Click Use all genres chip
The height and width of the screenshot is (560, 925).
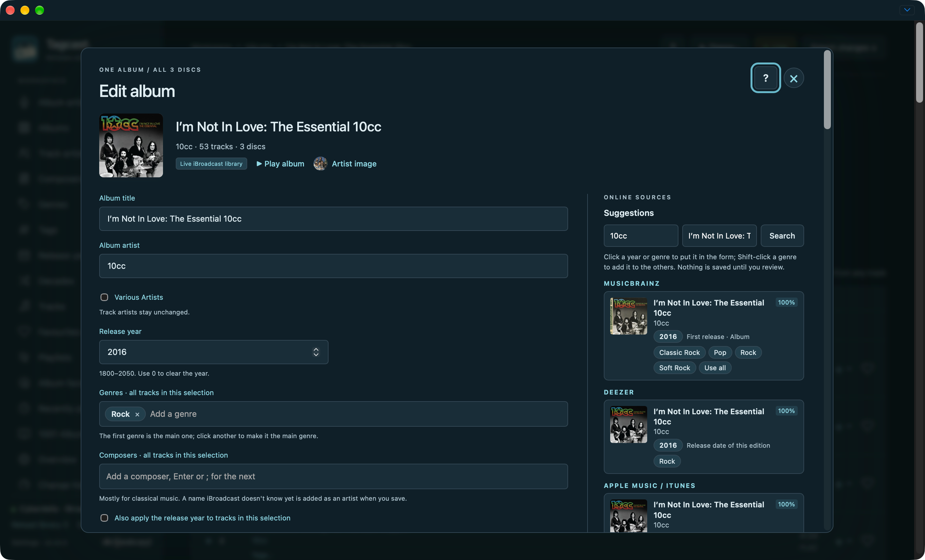click(x=715, y=368)
